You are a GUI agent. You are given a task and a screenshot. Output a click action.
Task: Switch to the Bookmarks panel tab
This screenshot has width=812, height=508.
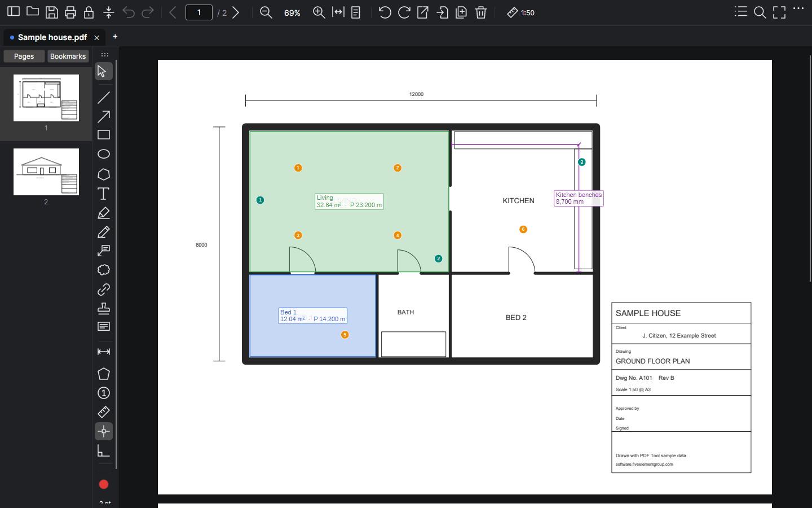tap(68, 56)
